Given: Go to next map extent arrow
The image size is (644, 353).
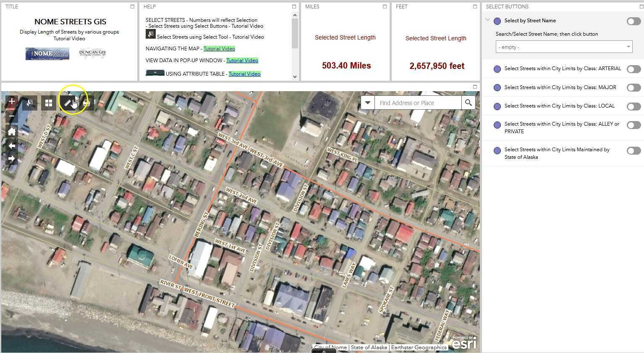Looking at the screenshot, I should [12, 158].
